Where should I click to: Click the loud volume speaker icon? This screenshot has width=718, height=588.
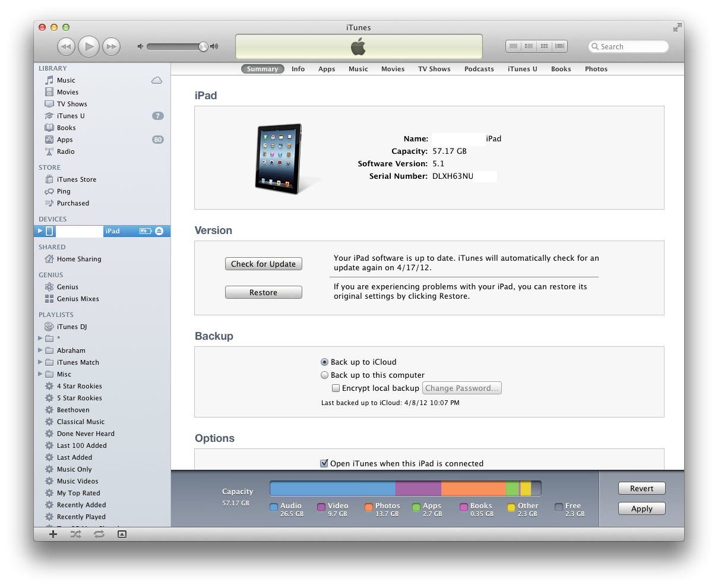214,46
